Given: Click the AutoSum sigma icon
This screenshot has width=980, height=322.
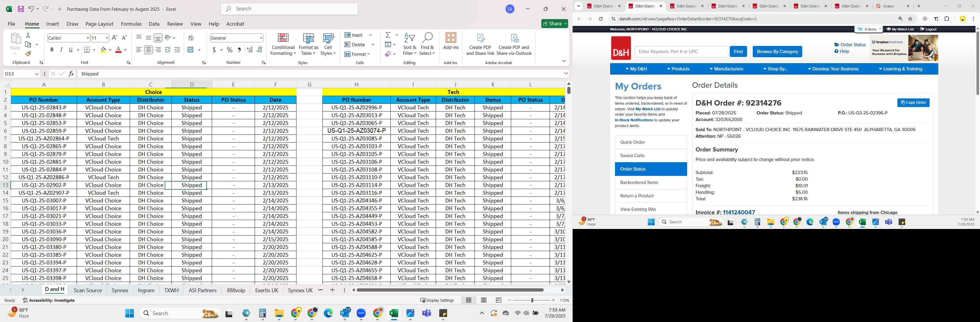Looking at the screenshot, I should pyautogui.click(x=388, y=35).
